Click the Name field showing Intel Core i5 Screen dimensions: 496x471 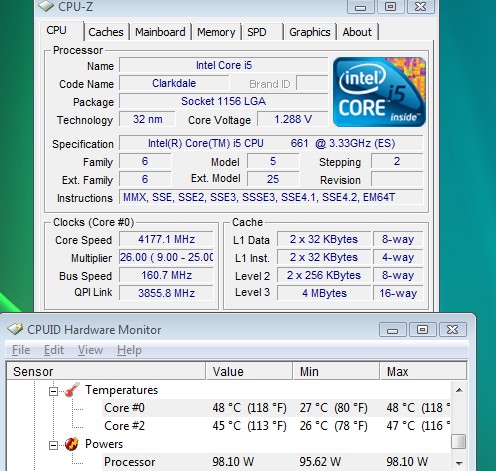pyautogui.click(x=224, y=65)
